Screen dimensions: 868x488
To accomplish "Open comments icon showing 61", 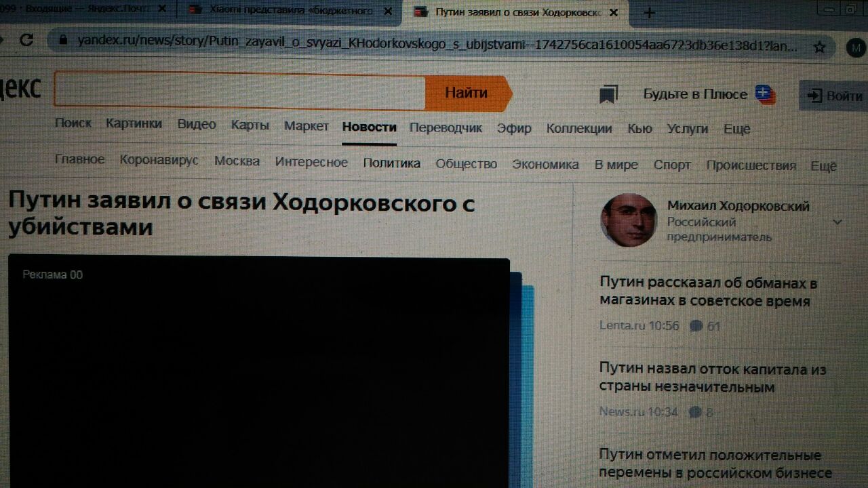I will point(695,326).
